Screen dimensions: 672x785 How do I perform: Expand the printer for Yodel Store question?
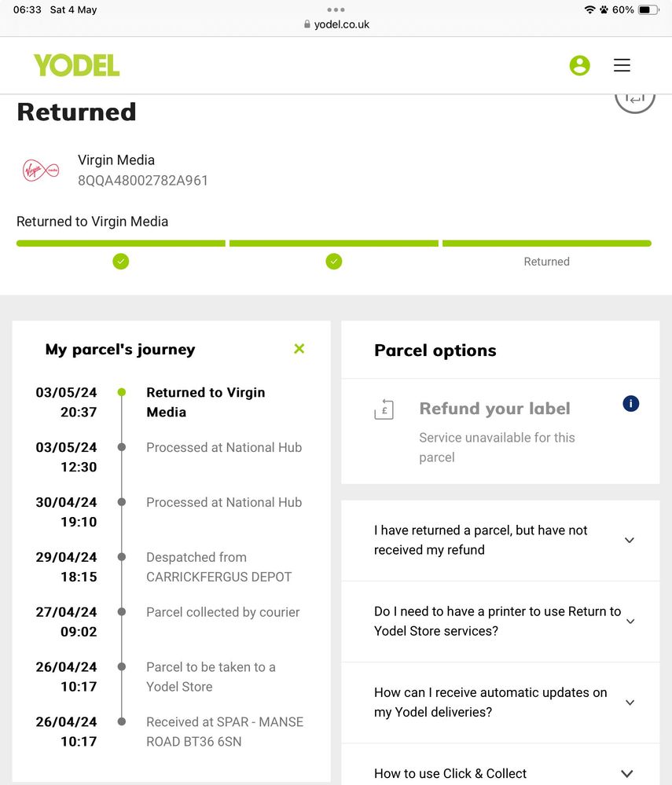(x=500, y=622)
